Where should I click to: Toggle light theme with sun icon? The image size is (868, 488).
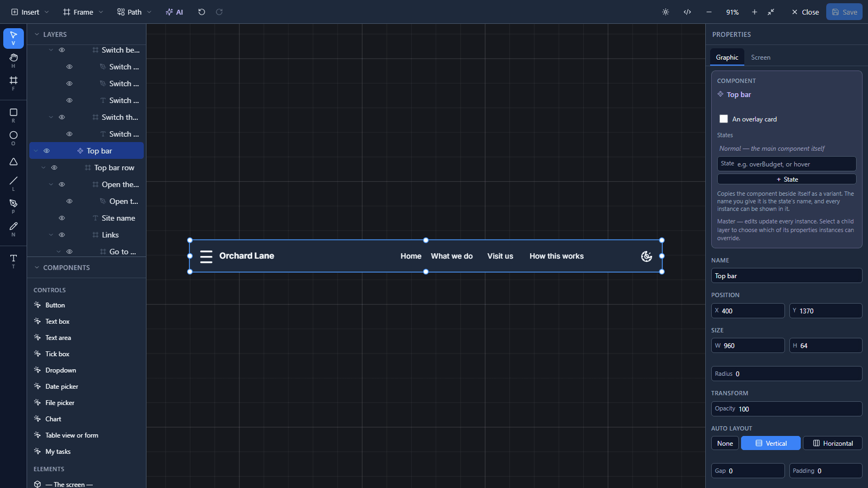[666, 12]
